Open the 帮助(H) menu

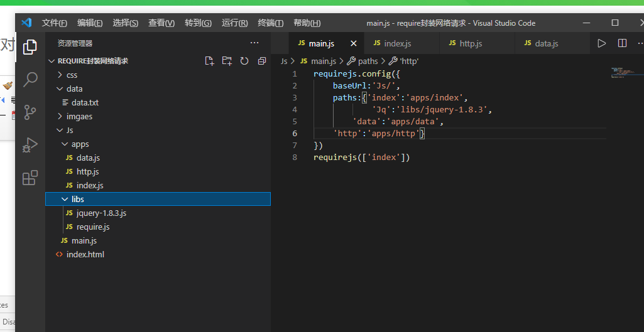307,23
